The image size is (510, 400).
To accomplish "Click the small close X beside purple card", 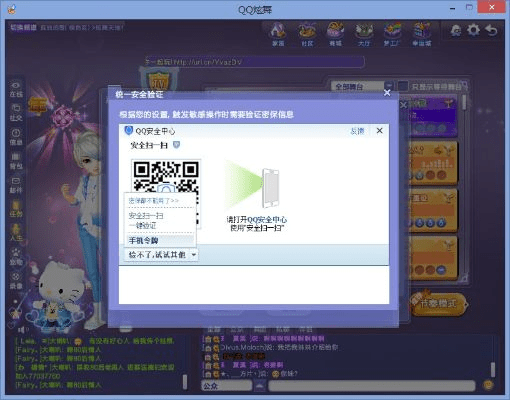I will click(403, 105).
